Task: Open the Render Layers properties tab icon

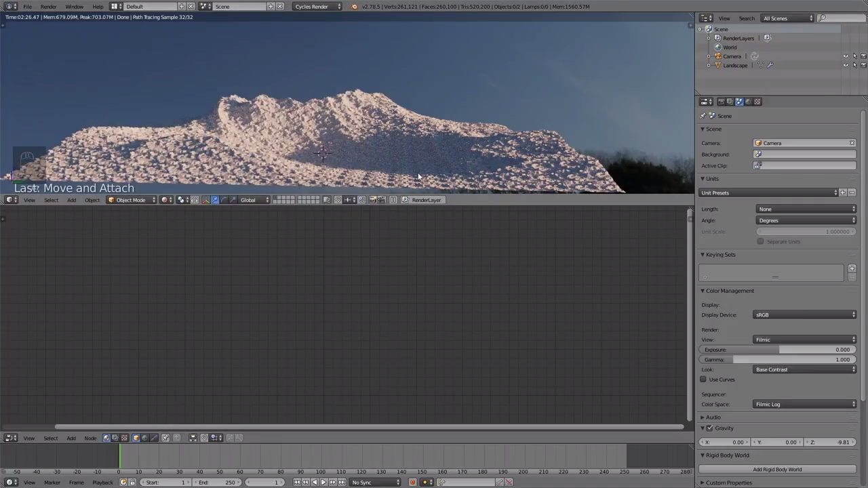Action: [x=730, y=102]
